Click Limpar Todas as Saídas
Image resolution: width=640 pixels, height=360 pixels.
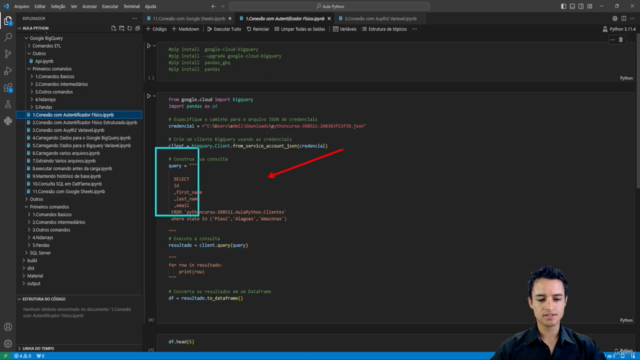(300, 29)
